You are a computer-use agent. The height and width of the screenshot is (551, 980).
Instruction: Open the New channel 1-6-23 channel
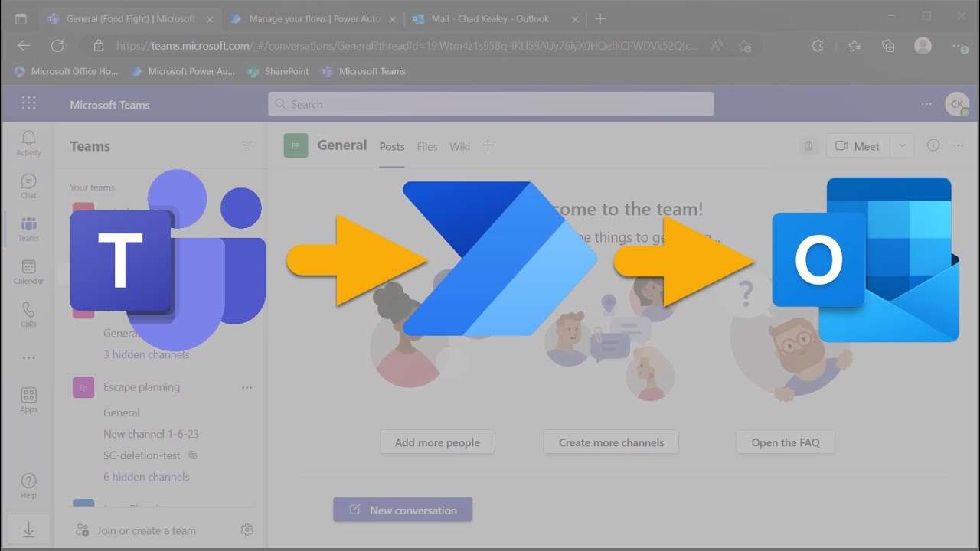pos(151,434)
